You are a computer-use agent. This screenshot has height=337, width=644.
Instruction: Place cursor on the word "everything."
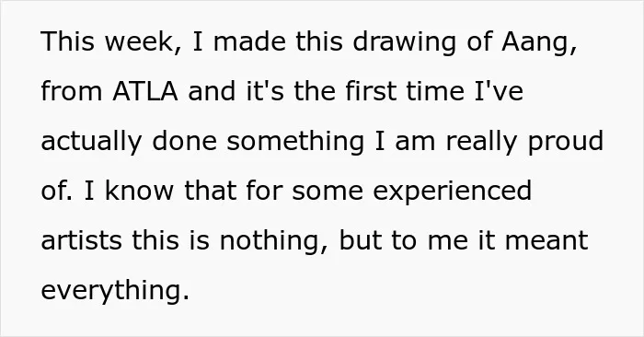(x=115, y=291)
